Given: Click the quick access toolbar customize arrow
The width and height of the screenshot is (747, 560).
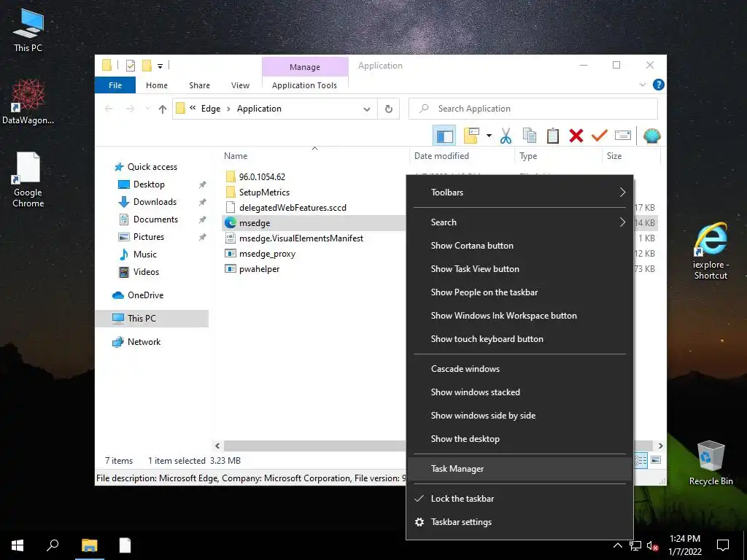Looking at the screenshot, I should click(x=160, y=66).
